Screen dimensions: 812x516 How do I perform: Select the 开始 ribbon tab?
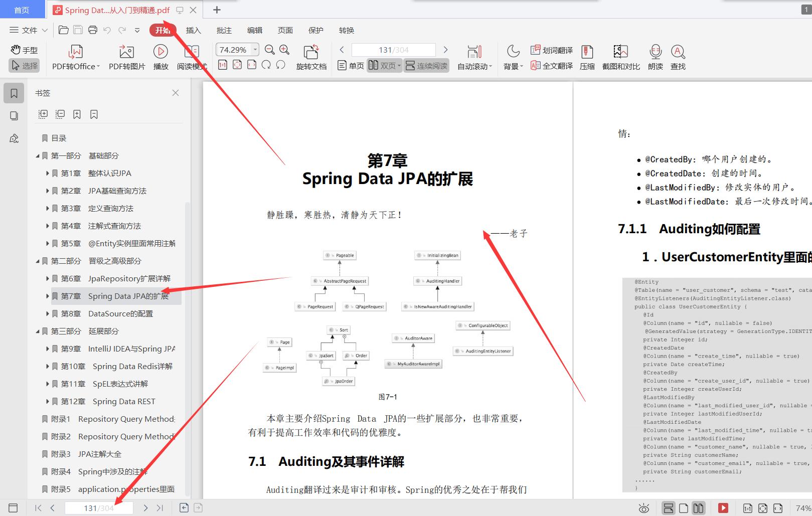[163, 30]
